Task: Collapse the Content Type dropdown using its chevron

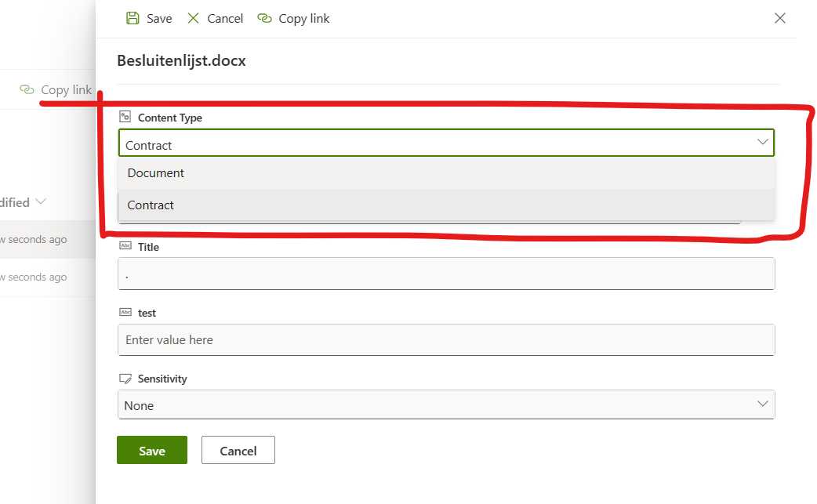Action: tap(762, 142)
